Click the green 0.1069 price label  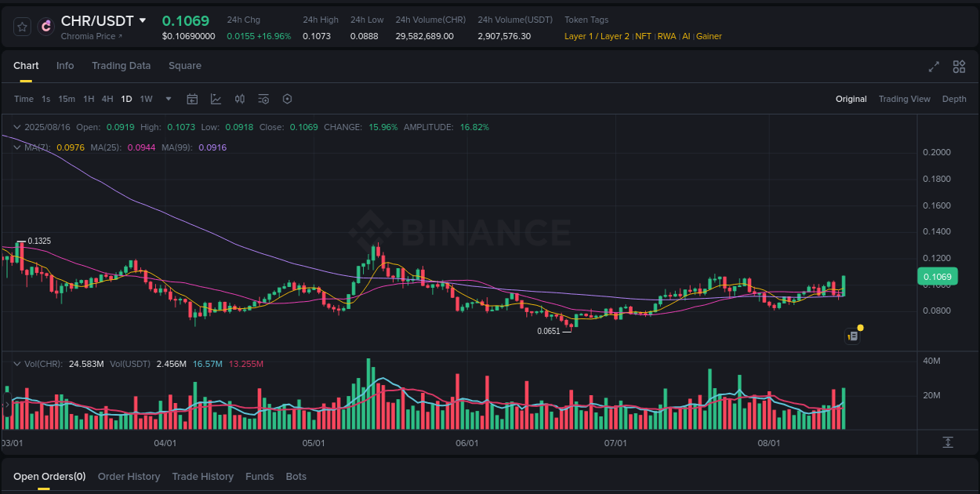click(x=938, y=276)
